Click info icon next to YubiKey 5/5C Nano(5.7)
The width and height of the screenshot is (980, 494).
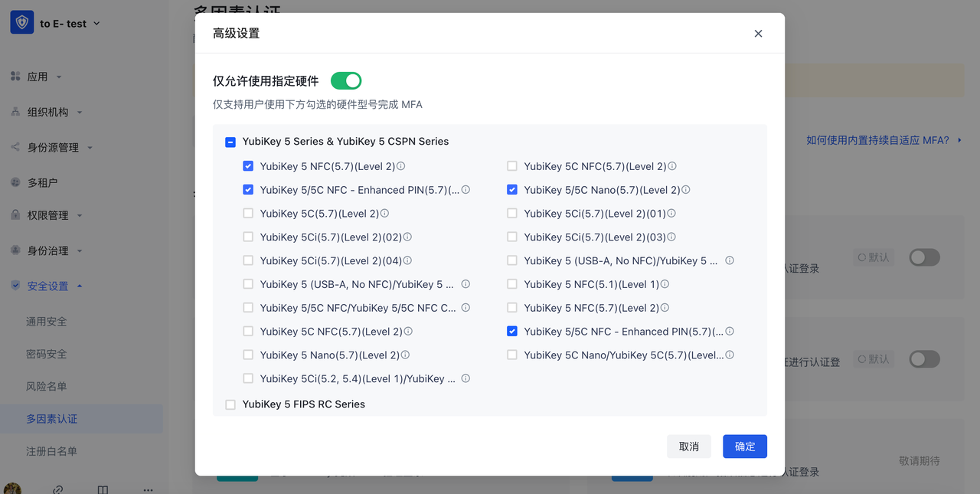686,190
